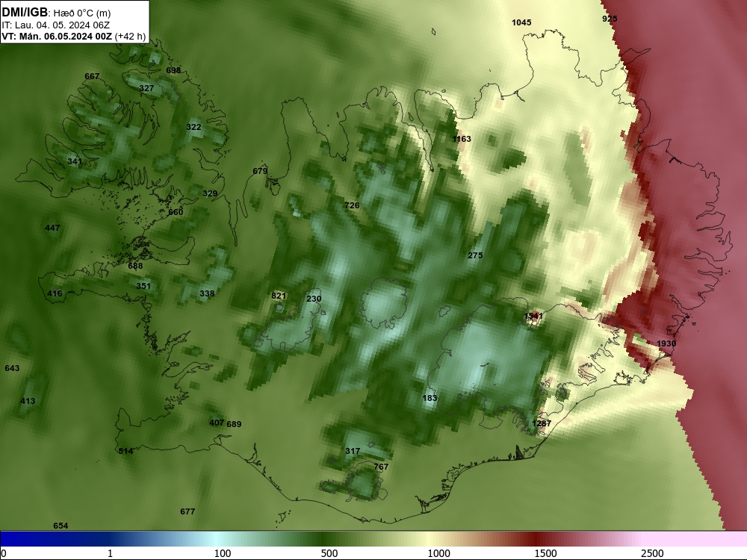747x560 pixels.
Task: Click the 1000 label on the color scale
Action: pos(438,553)
